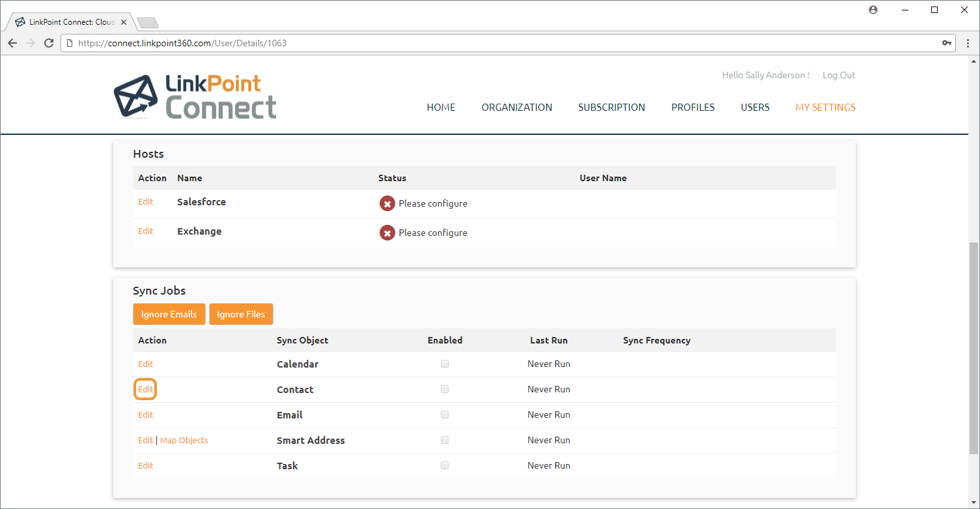Reload the page with the refresh icon

tap(49, 43)
